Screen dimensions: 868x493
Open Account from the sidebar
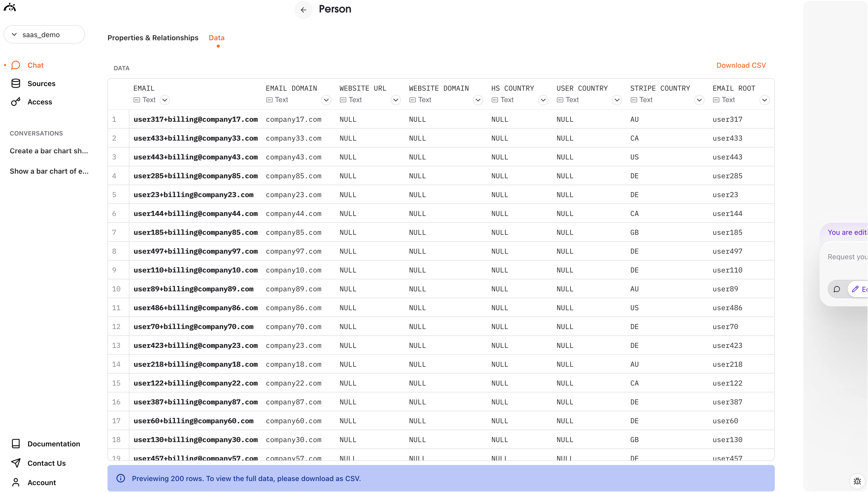click(41, 482)
